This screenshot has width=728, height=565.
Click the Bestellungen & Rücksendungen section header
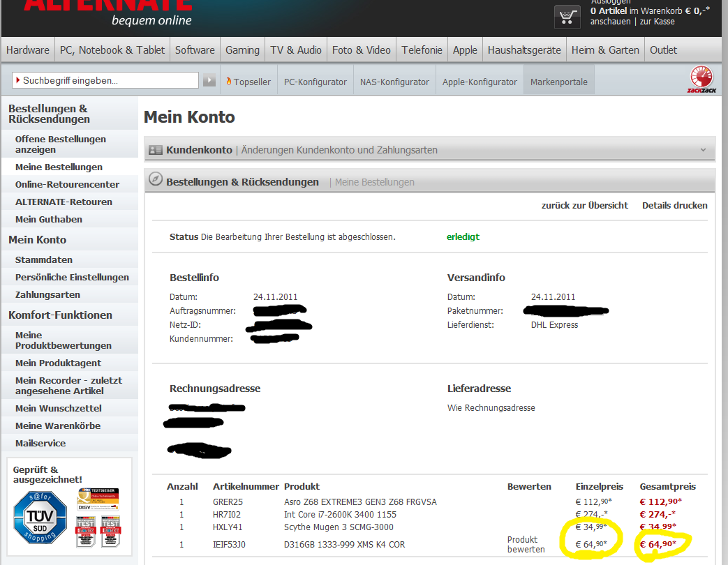tap(242, 182)
